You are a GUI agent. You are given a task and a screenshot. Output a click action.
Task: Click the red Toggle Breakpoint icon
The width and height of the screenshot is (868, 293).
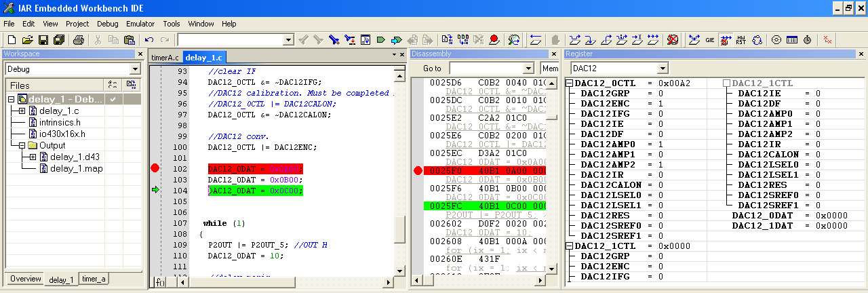point(494,40)
